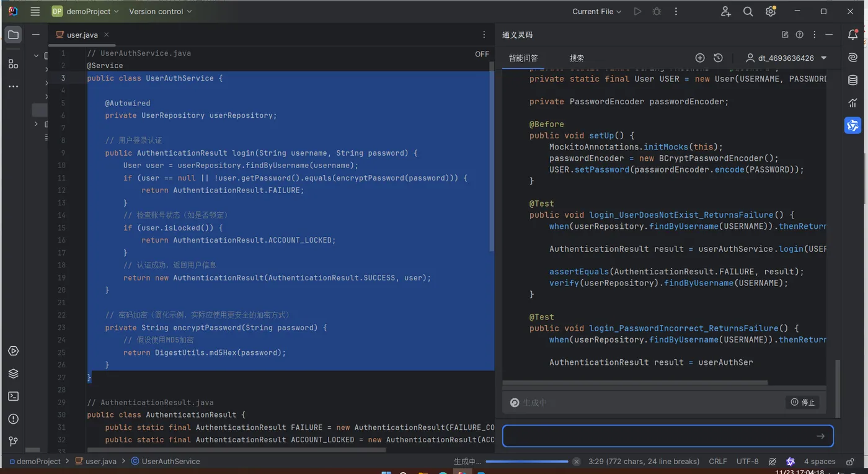The width and height of the screenshot is (868, 474).
Task: Open the Problems tool window icon
Action: pos(13,419)
